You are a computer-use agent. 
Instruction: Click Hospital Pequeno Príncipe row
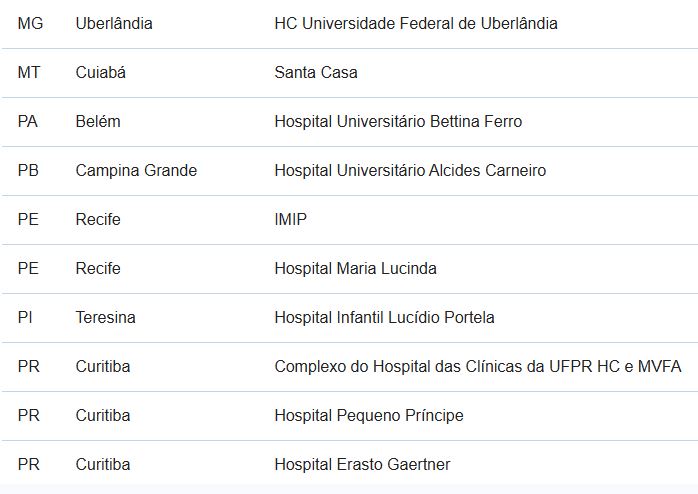tap(350, 416)
